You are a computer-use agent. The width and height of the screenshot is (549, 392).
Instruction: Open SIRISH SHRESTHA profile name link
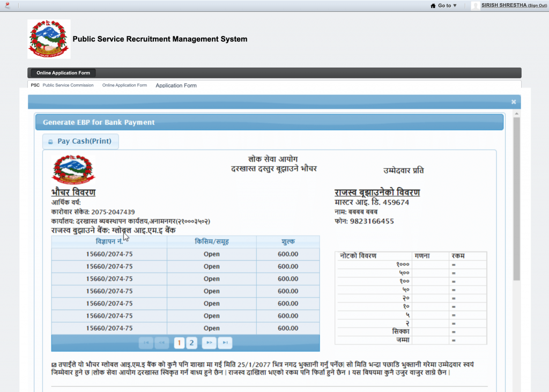pos(503,5)
